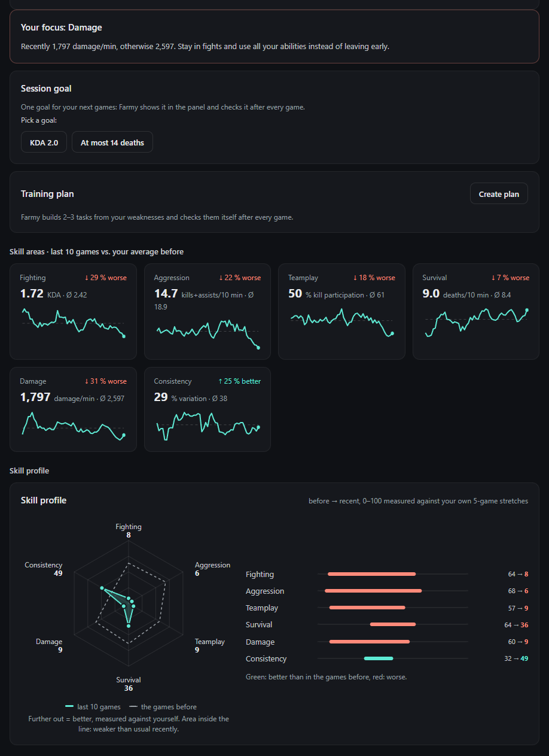
Task: Click the 'last 10 games' legend entry
Action: pyautogui.click(x=93, y=707)
